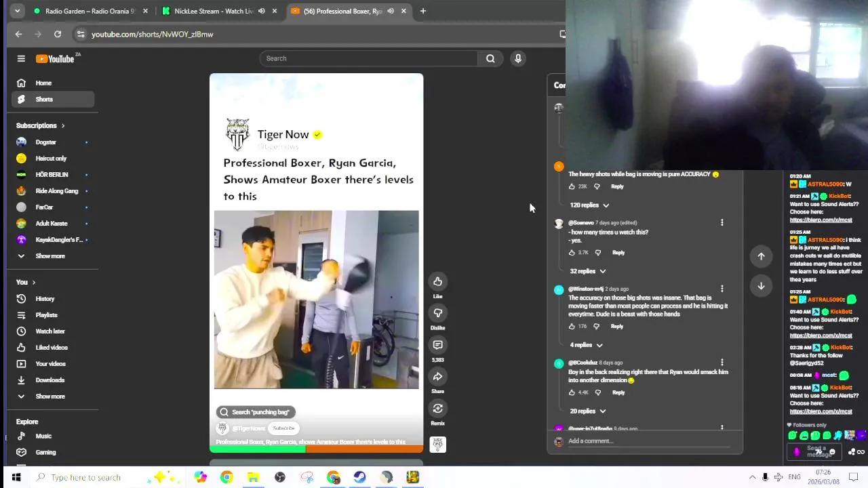Go to next short with down arrow
868x488 pixels.
click(x=761, y=286)
